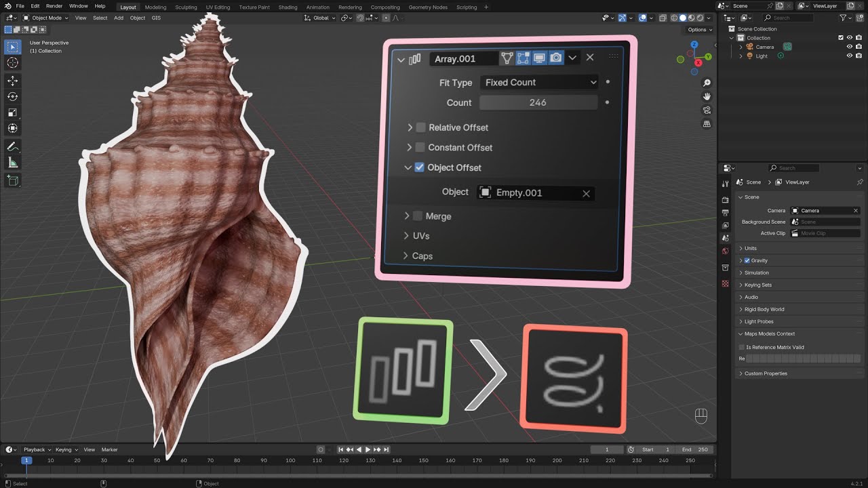This screenshot has height=488, width=868.
Task: Click the timeline Marker menu
Action: point(109,449)
